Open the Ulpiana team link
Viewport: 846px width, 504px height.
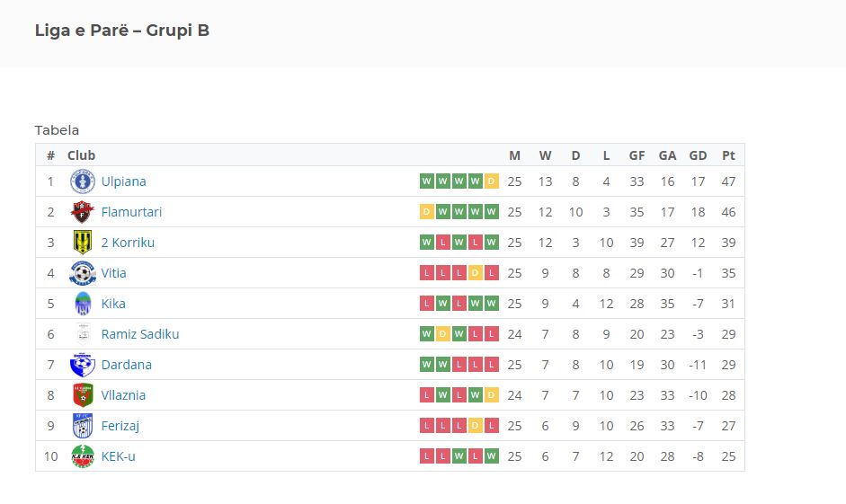(x=123, y=181)
